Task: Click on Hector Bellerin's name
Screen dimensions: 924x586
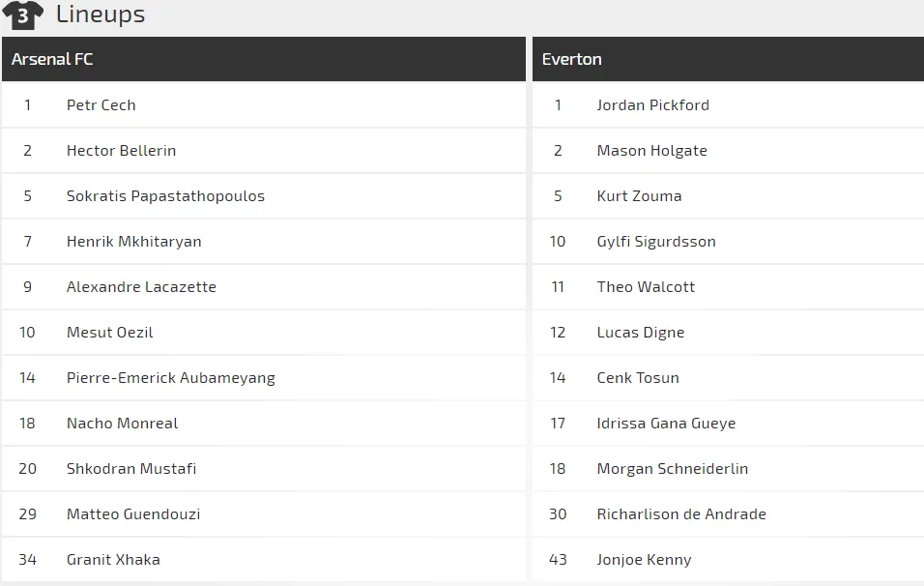Action: (x=121, y=151)
